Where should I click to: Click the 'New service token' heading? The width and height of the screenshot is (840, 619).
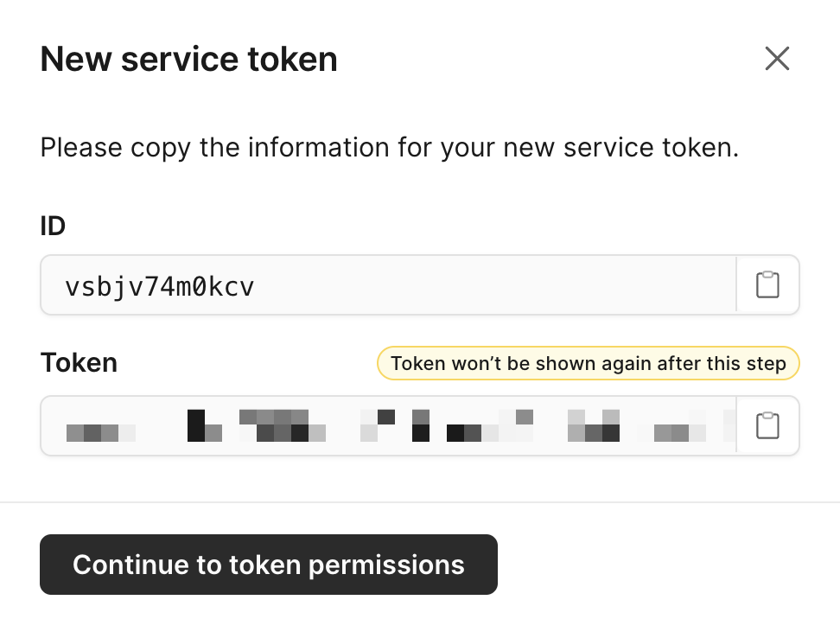coord(189,59)
